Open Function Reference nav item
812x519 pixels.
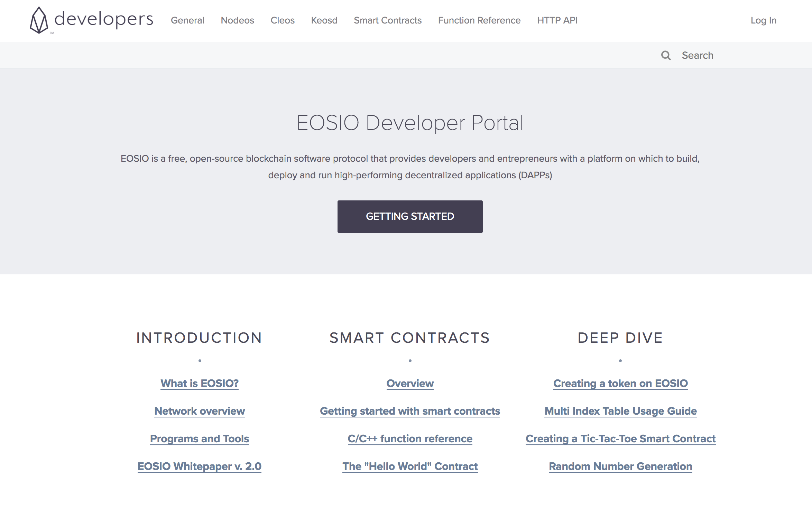pos(479,20)
